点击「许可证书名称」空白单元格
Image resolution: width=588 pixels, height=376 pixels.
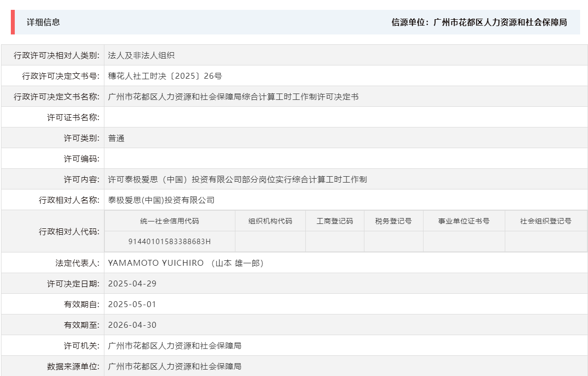click(x=197, y=117)
